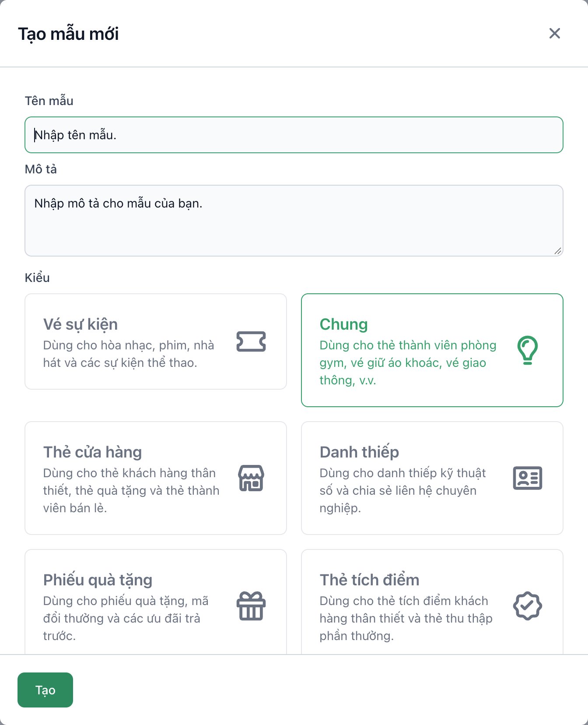Select the Vé sự kiện type card
The image size is (588, 725).
[156, 341]
